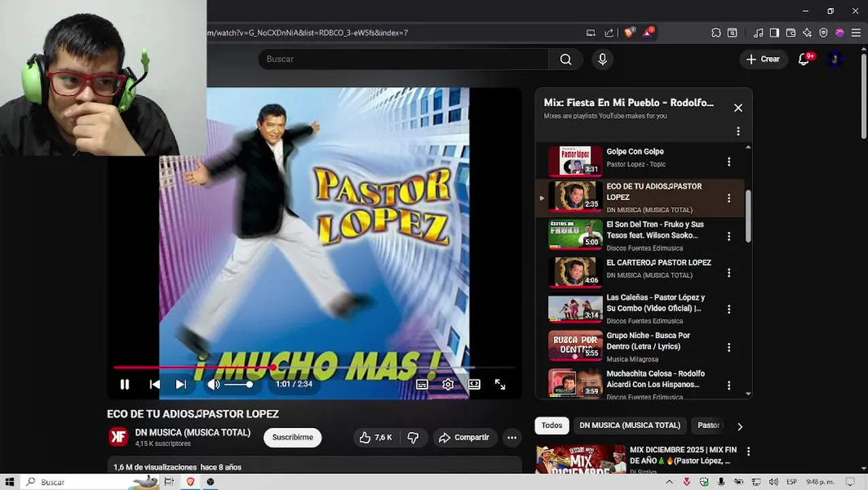Open media control music note icon
This screenshot has height=490, width=868.
(x=758, y=33)
